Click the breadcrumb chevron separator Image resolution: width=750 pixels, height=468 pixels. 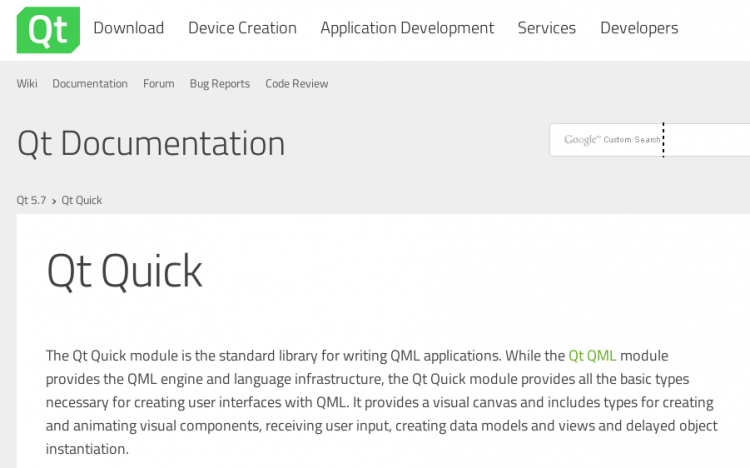[54, 200]
